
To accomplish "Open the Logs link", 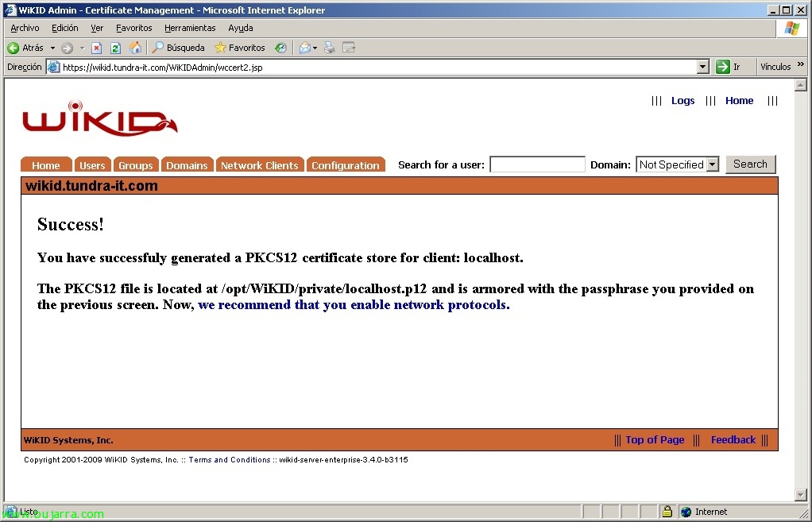I will tap(682, 100).
